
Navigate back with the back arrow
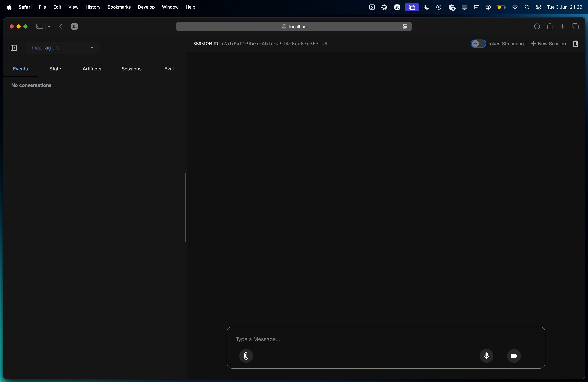pyautogui.click(x=61, y=26)
